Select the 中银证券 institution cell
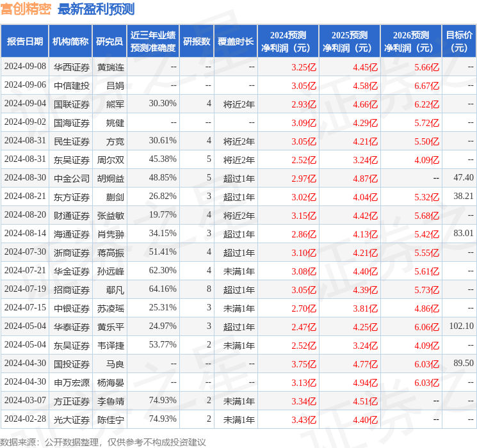Viewport: 477px width, 448px height. click(x=72, y=308)
